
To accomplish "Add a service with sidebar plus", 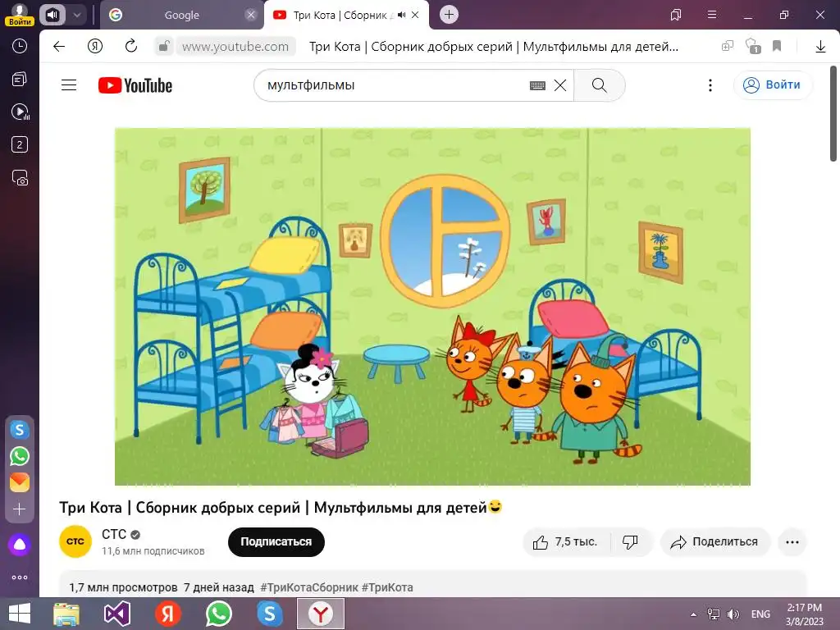I will pos(20,509).
